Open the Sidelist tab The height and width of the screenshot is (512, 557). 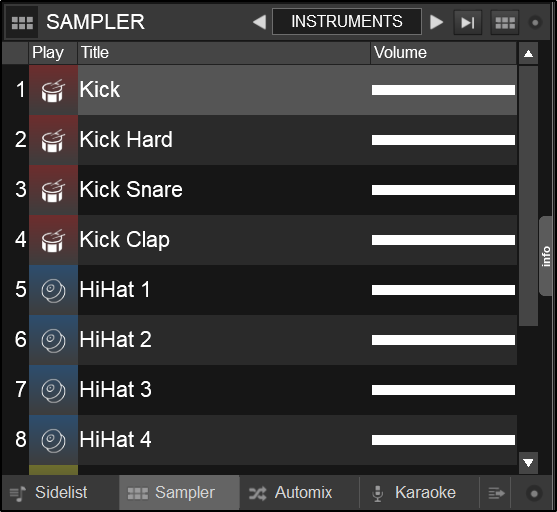(49, 493)
